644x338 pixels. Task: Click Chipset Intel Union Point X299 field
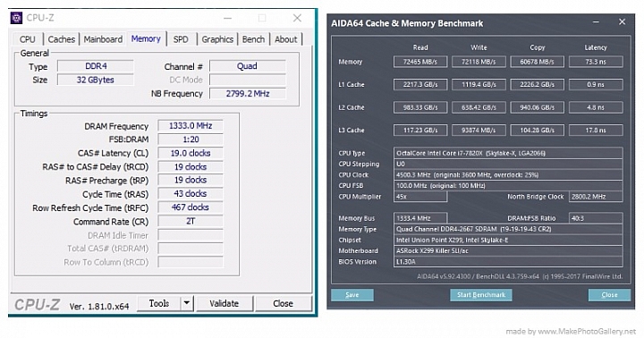(x=508, y=240)
